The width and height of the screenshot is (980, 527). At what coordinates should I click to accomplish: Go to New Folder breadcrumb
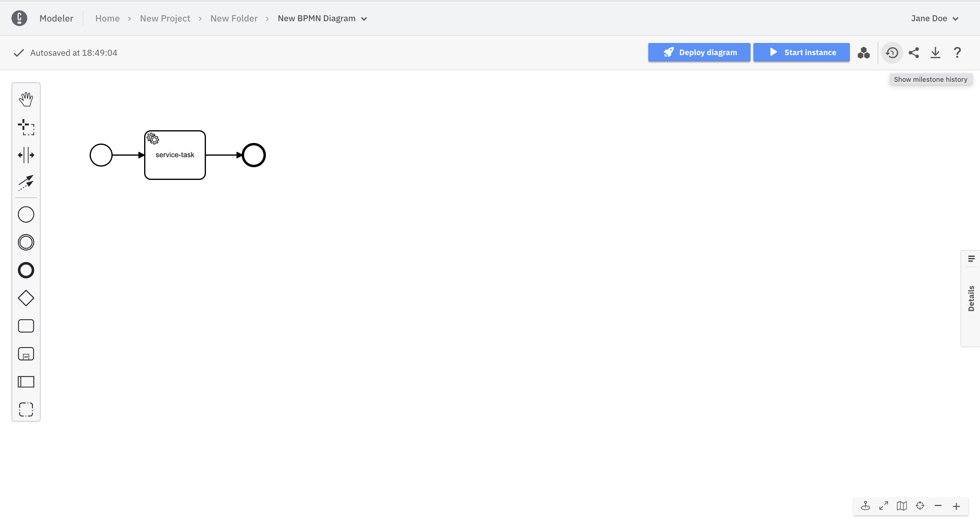point(233,18)
